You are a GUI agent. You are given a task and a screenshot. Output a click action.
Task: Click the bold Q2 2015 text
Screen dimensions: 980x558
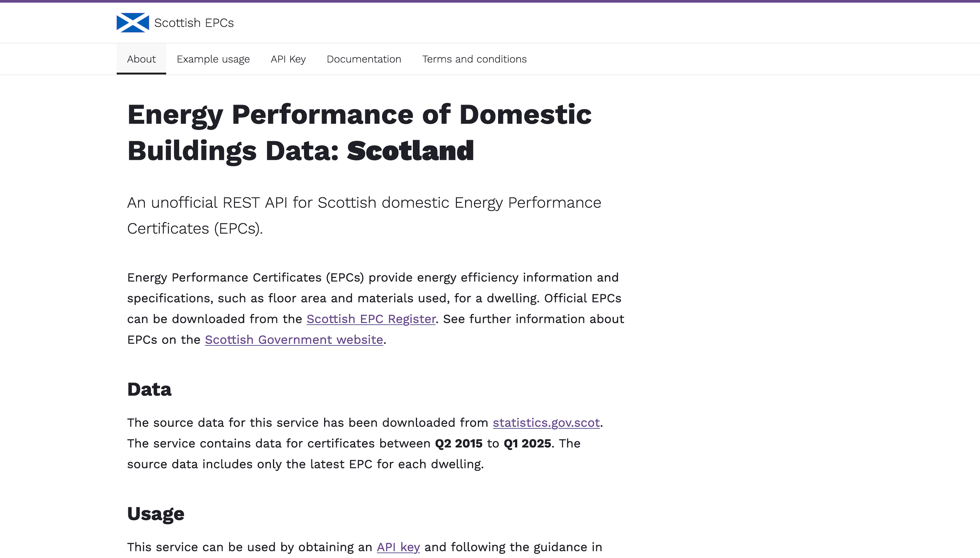(x=459, y=443)
